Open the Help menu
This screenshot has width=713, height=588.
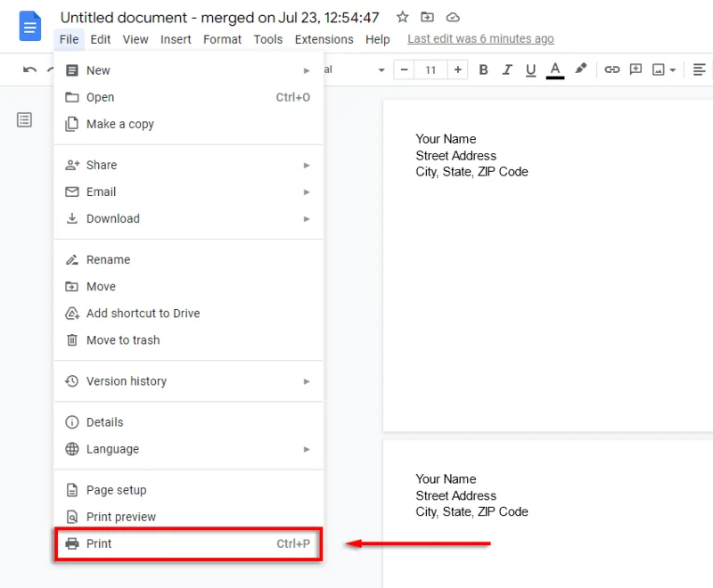point(377,39)
